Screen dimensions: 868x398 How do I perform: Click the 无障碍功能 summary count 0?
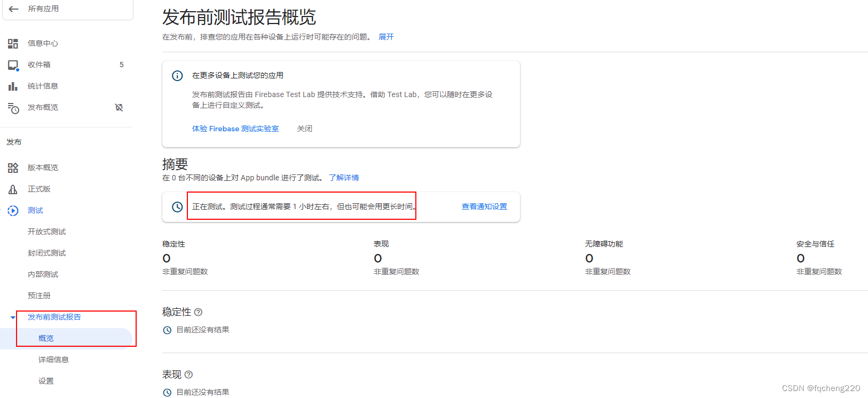pyautogui.click(x=589, y=258)
